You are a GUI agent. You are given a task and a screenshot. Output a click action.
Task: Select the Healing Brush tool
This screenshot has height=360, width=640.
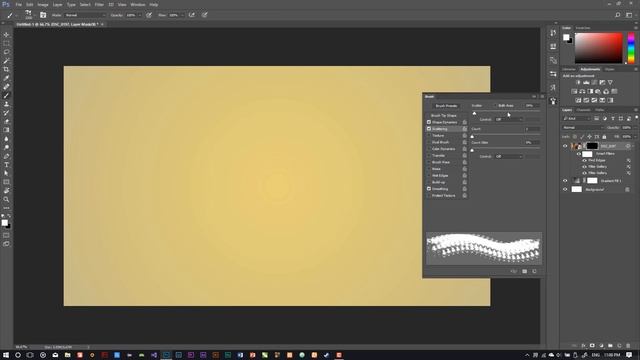6,87
